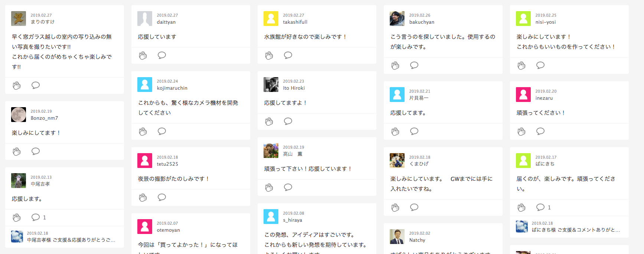The height and width of the screenshot is (254, 644).
Task: Clap for まりのすけ's comment
Action: click(x=17, y=86)
